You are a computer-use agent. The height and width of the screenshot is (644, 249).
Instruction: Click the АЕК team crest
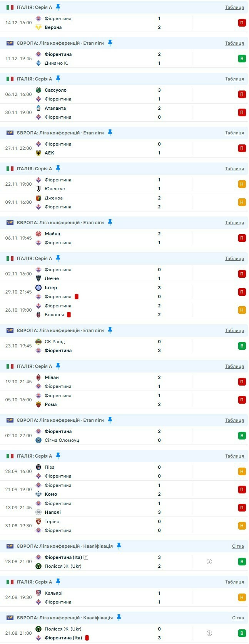pos(38,153)
